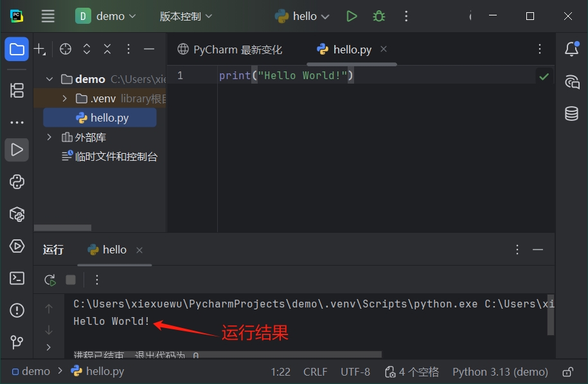
Task: Select opened file with crosshair icon
Action: [66, 49]
